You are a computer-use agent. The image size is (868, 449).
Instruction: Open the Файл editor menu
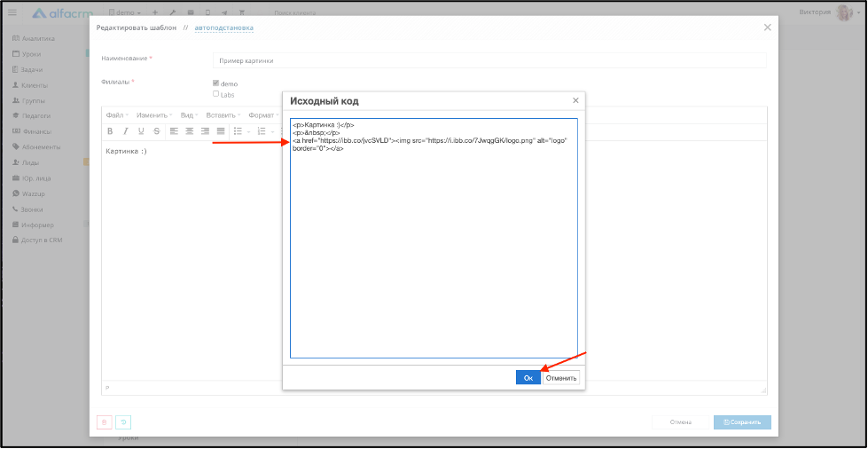point(117,115)
